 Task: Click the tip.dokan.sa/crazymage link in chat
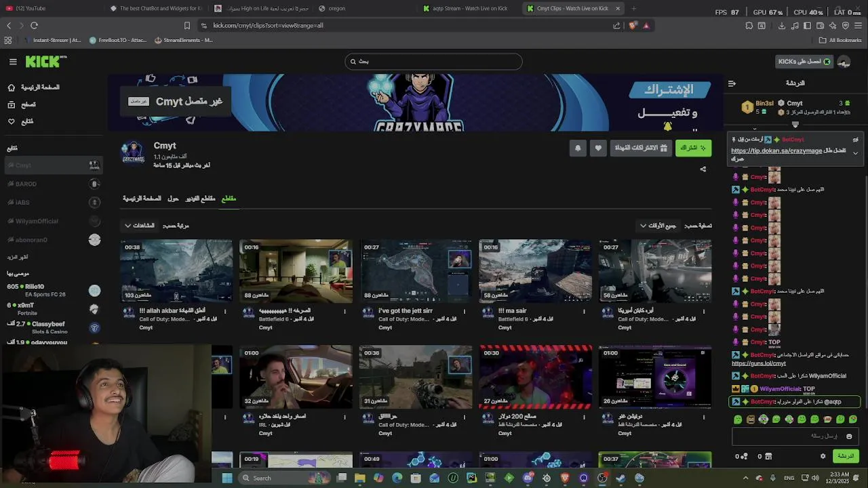[776, 151]
